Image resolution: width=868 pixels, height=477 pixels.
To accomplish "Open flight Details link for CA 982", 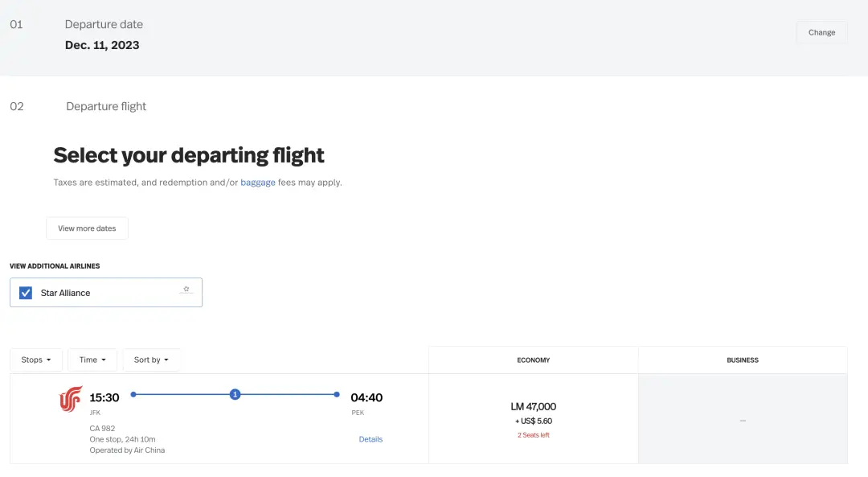I will pos(371,439).
